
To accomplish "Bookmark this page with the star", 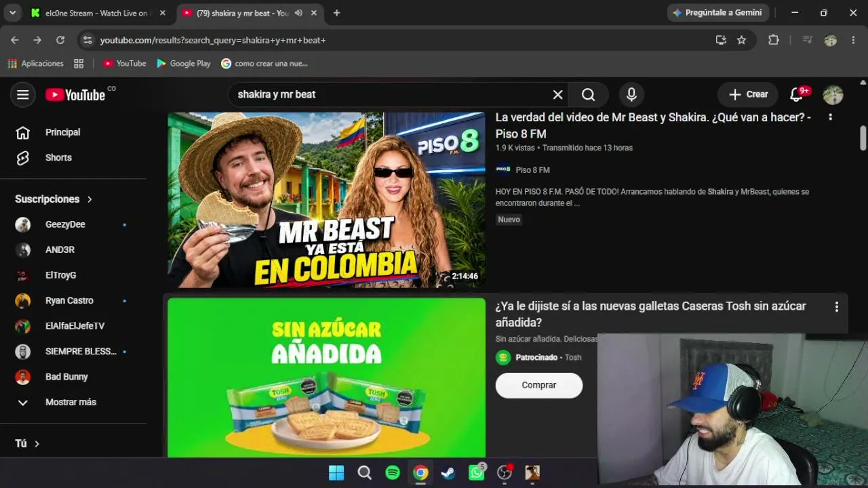I will (x=741, y=40).
